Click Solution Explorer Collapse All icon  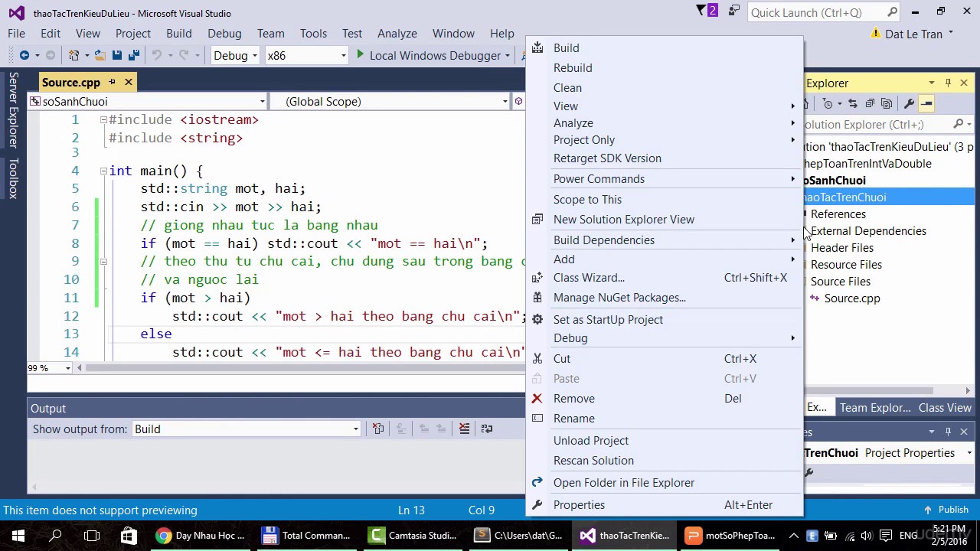click(870, 103)
